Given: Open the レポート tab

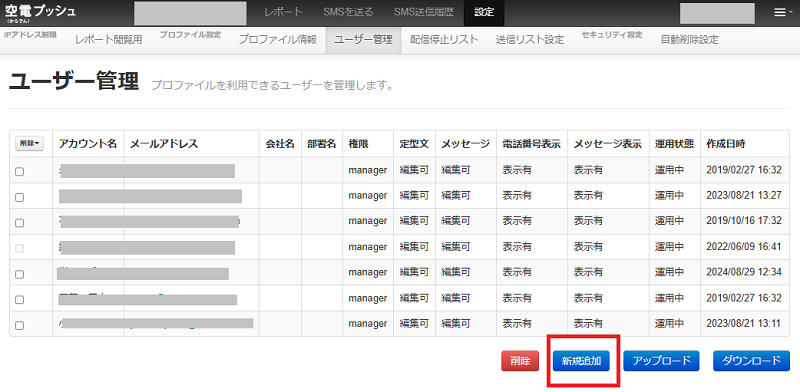Looking at the screenshot, I should (284, 12).
